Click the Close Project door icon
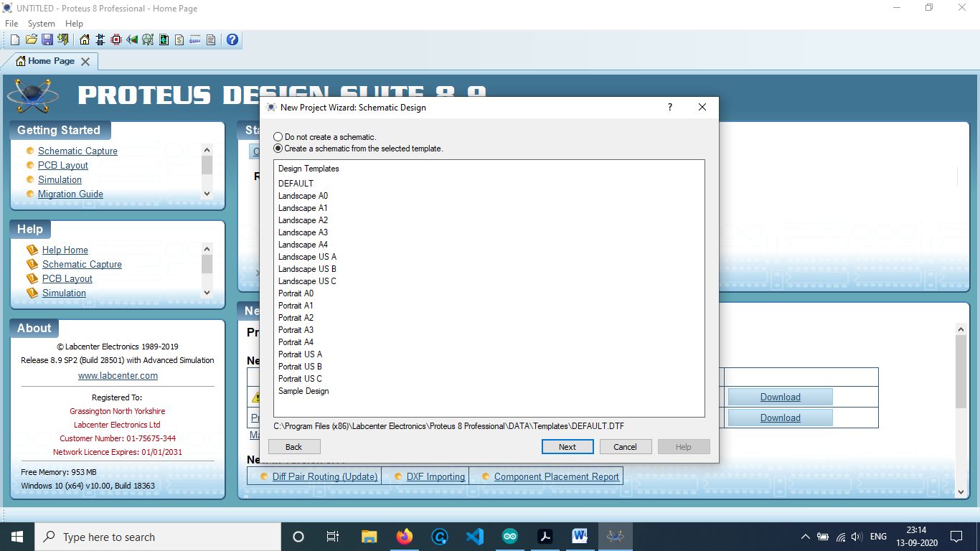Viewport: 980px width, 551px height. tap(63, 39)
